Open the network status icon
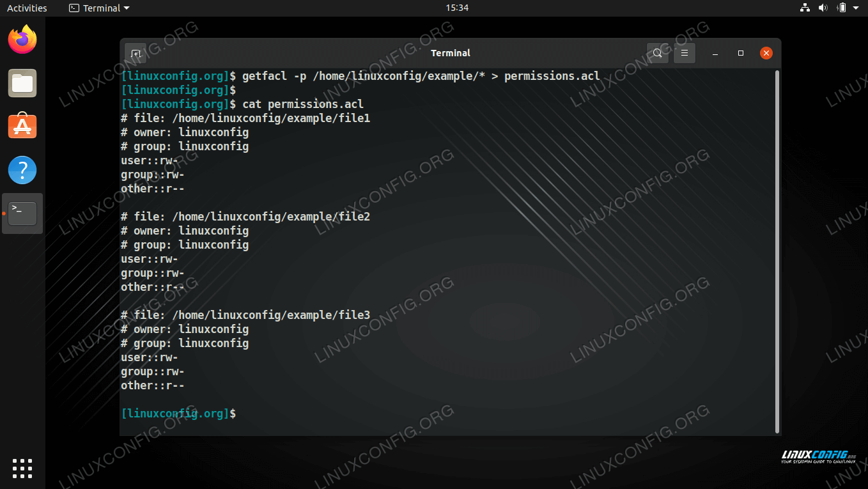 [805, 8]
